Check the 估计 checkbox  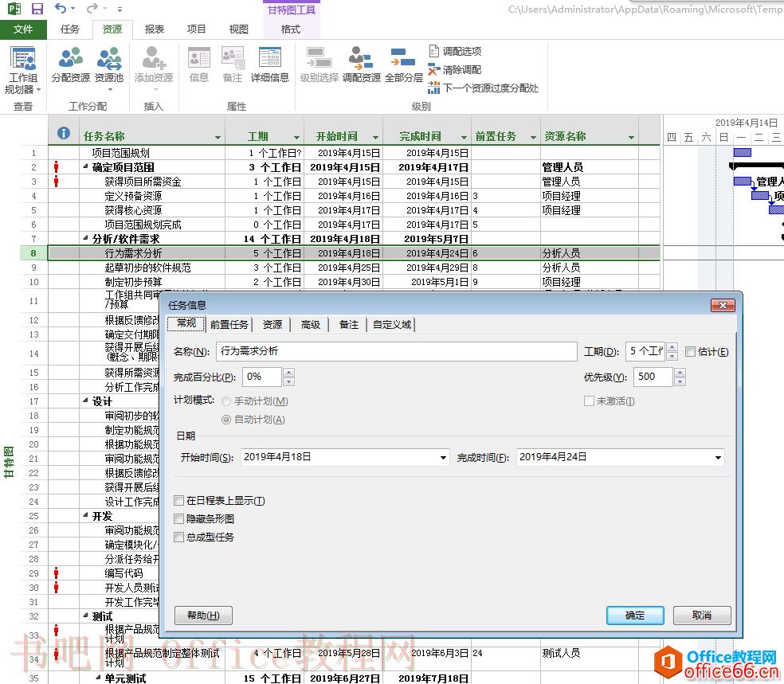tap(691, 352)
